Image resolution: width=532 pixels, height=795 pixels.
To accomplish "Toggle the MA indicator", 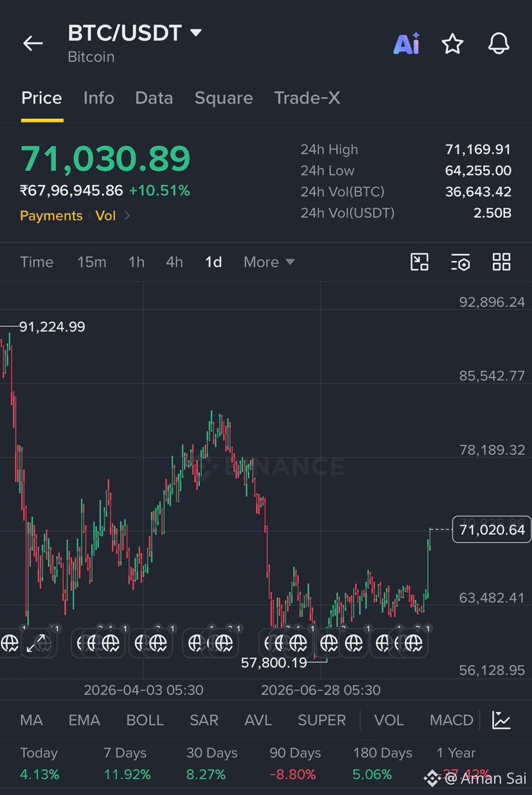I will pos(31,720).
